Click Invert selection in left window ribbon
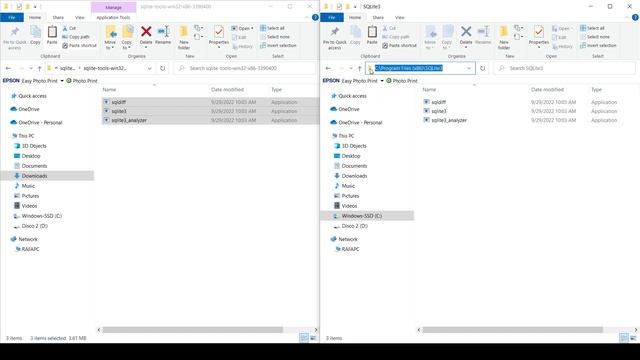 278,45
